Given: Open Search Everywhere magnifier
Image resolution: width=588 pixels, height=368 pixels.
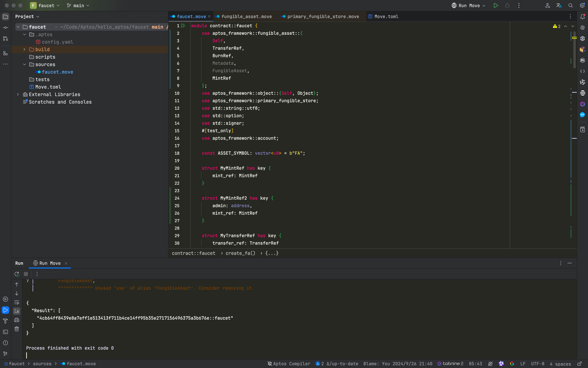Looking at the screenshot, I should 570,5.
